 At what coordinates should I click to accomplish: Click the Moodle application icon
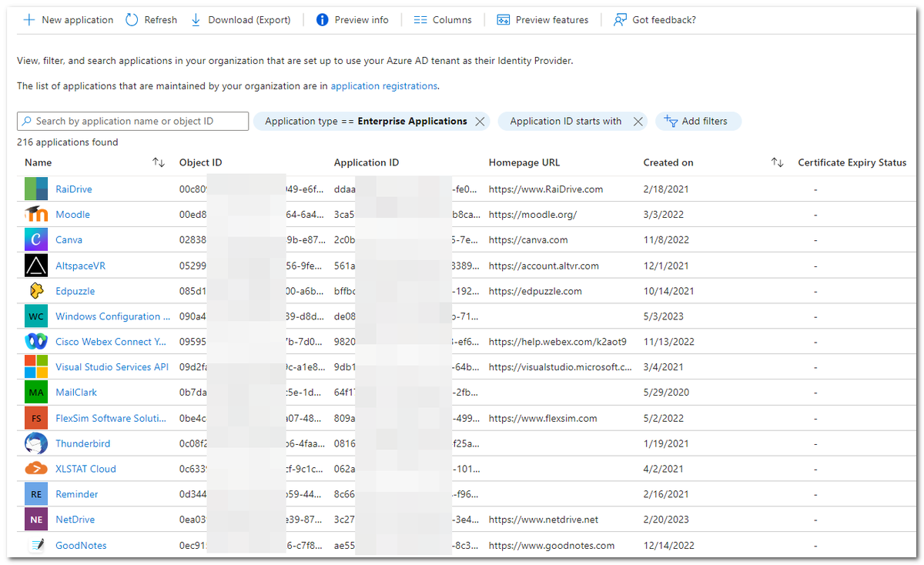[x=36, y=215]
